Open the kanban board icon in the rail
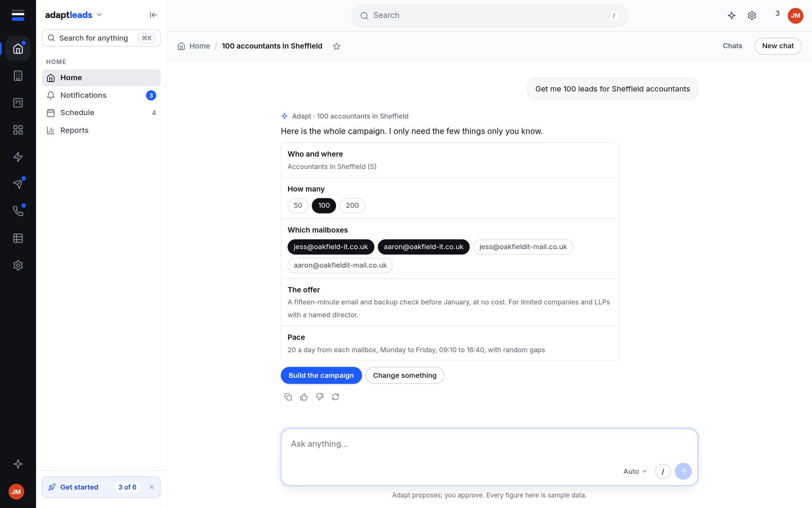 click(x=18, y=103)
